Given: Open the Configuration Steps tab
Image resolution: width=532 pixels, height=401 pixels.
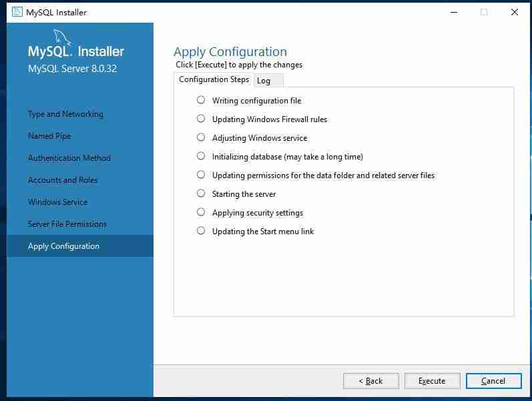Looking at the screenshot, I should pos(214,79).
